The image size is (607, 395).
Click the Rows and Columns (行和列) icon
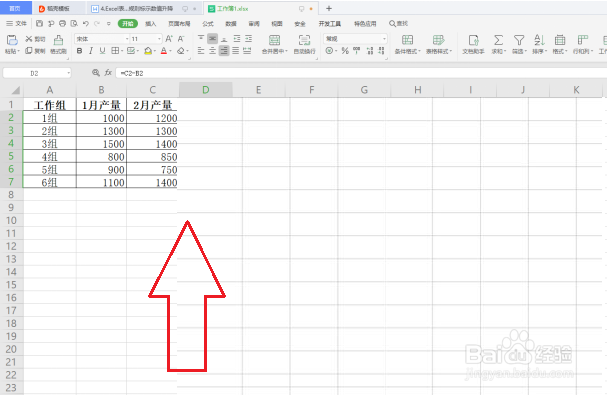coord(583,40)
